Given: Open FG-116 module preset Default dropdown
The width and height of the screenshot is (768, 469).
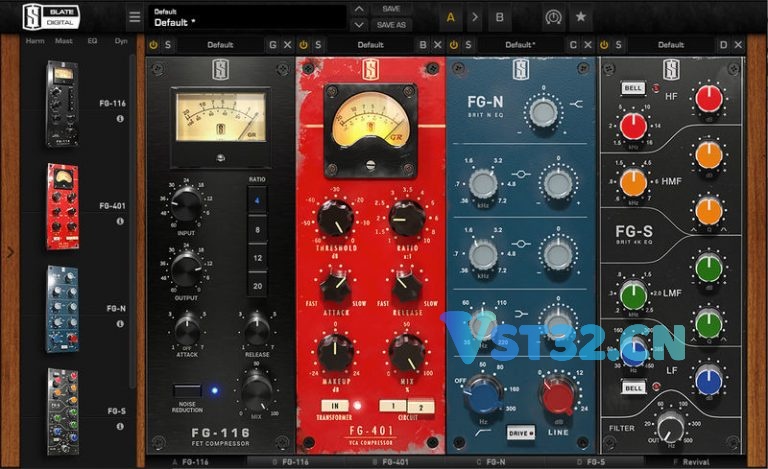Looking at the screenshot, I should [220, 45].
